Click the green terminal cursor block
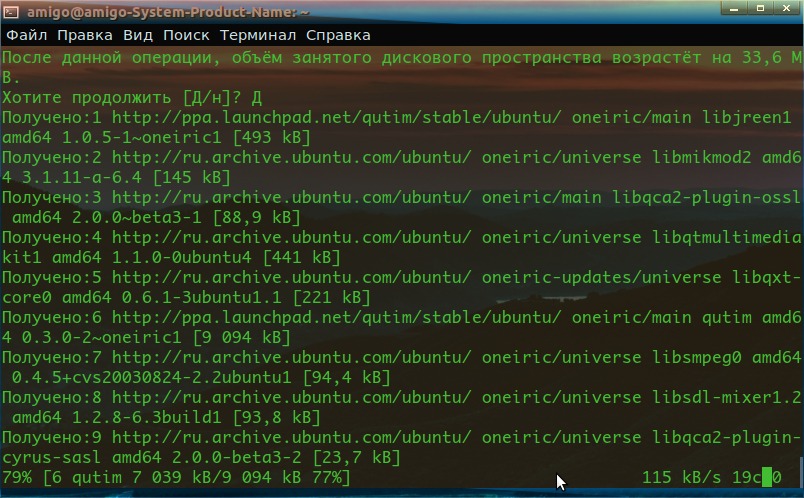Image resolution: width=804 pixels, height=498 pixels. [x=767, y=477]
